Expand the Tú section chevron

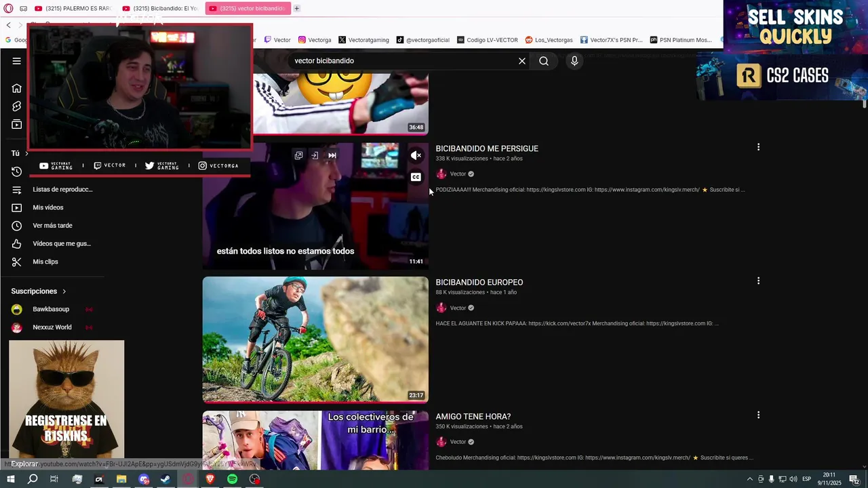coord(26,153)
